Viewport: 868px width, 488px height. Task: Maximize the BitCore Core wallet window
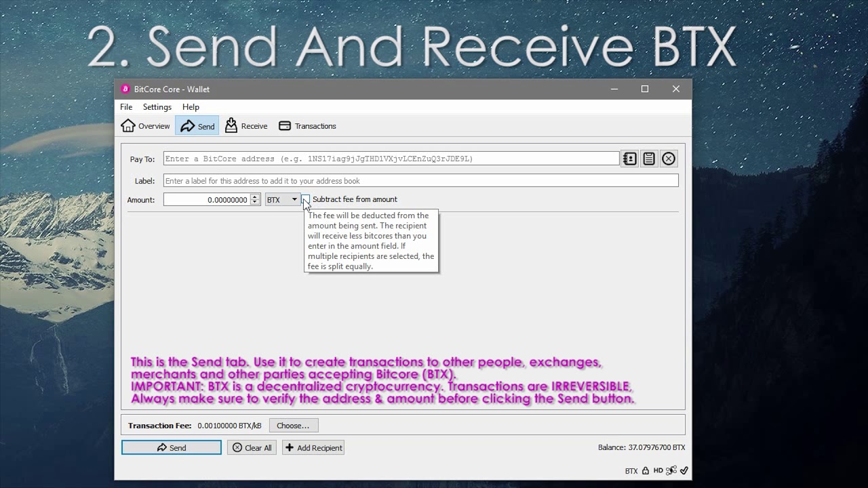coord(645,89)
